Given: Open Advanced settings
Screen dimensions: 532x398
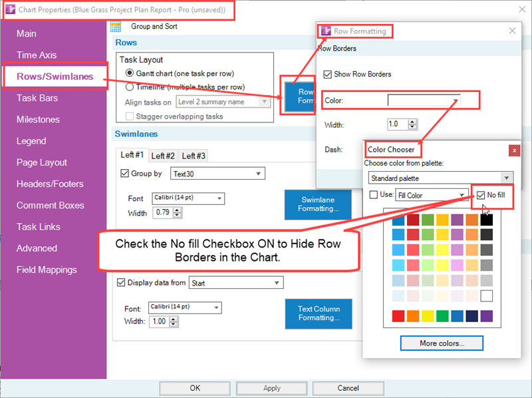Looking at the screenshot, I should pos(37,248).
